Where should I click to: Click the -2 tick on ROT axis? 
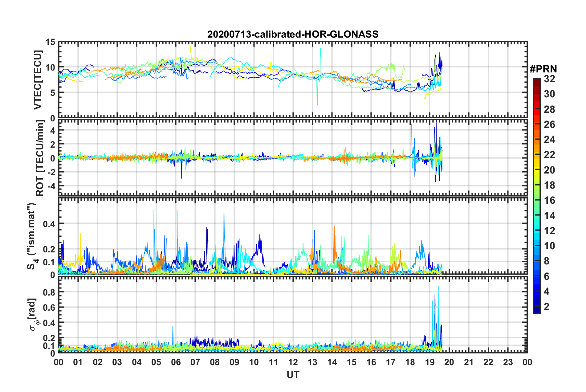[51, 172]
